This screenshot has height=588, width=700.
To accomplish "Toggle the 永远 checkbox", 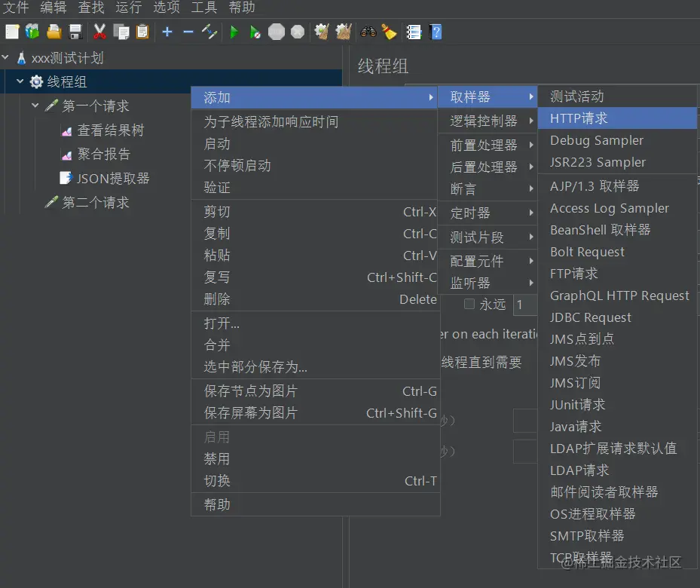I will tap(469, 304).
